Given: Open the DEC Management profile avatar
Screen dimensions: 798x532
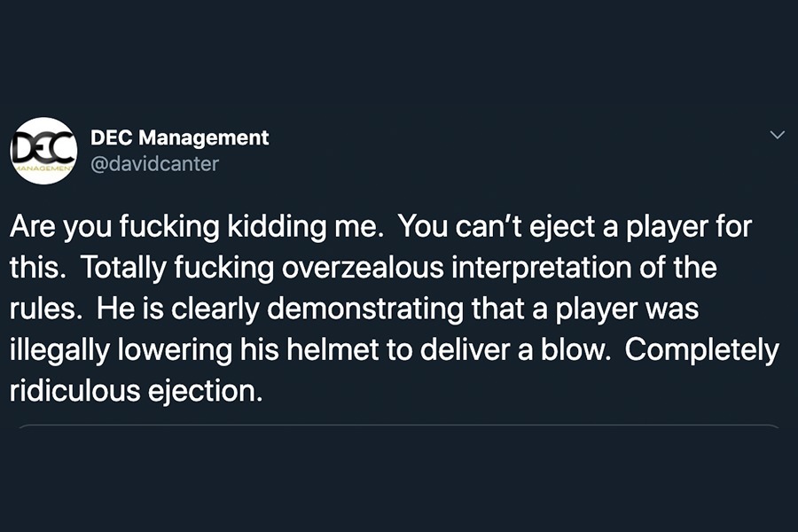Looking at the screenshot, I should tap(43, 151).
